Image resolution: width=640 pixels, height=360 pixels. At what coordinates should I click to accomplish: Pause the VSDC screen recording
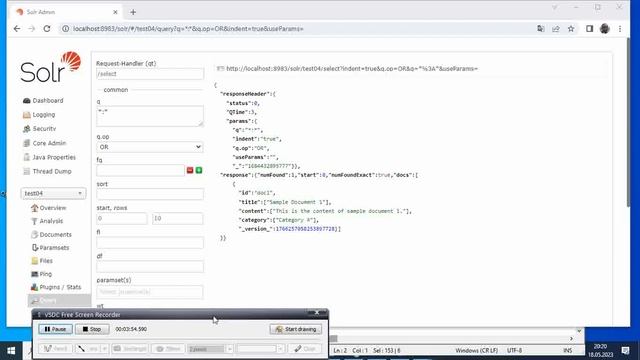click(56, 329)
